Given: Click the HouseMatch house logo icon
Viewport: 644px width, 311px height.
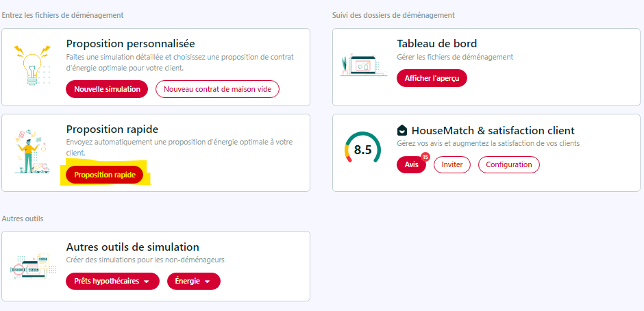Looking at the screenshot, I should 402,131.
